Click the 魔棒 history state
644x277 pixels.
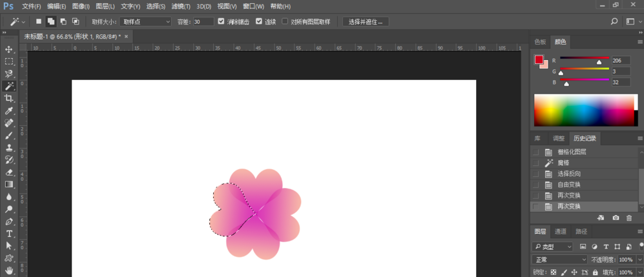click(x=564, y=163)
